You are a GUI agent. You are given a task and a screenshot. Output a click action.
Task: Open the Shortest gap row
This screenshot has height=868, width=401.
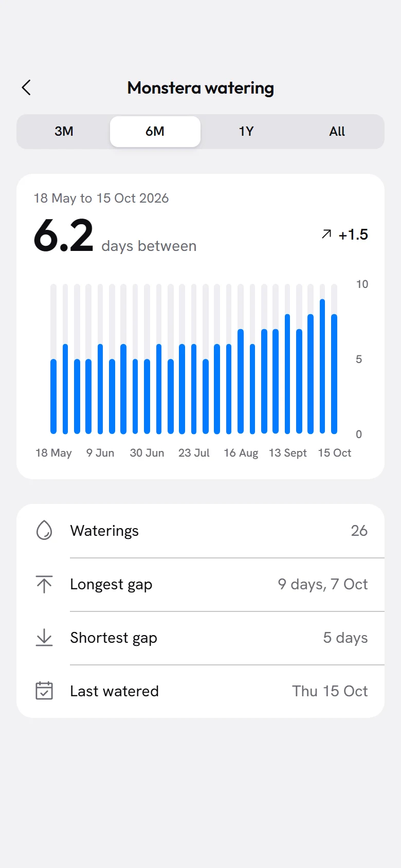point(200,638)
